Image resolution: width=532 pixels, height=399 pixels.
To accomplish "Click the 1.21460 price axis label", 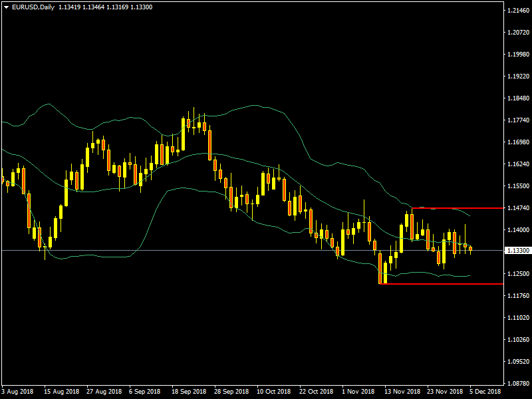I will click(517, 11).
